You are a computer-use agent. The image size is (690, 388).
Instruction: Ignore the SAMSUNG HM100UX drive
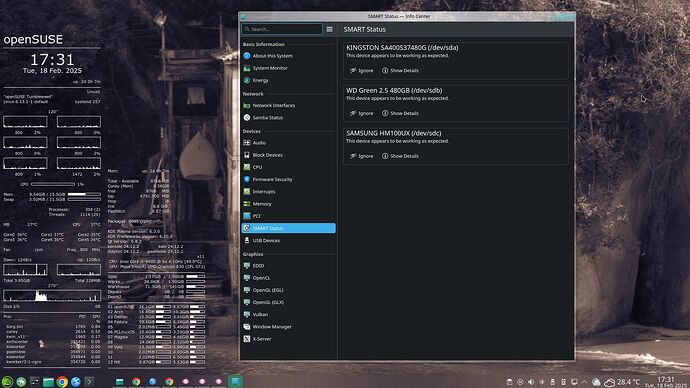(361, 156)
